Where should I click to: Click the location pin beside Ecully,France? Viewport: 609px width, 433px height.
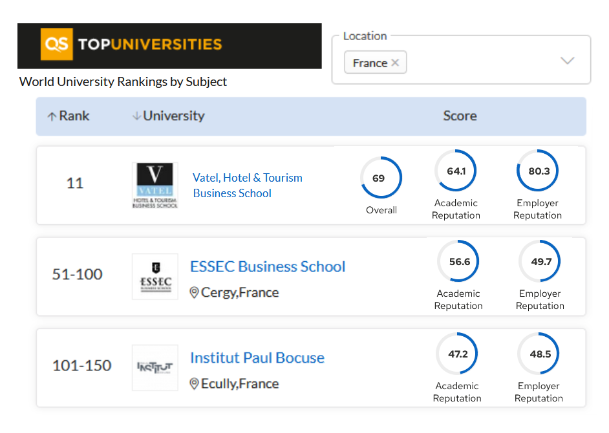(x=194, y=384)
